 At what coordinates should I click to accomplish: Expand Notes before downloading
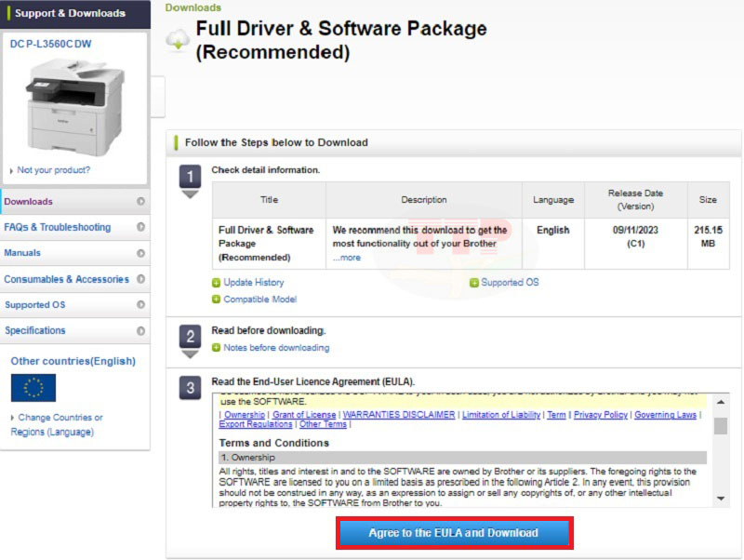[275, 348]
